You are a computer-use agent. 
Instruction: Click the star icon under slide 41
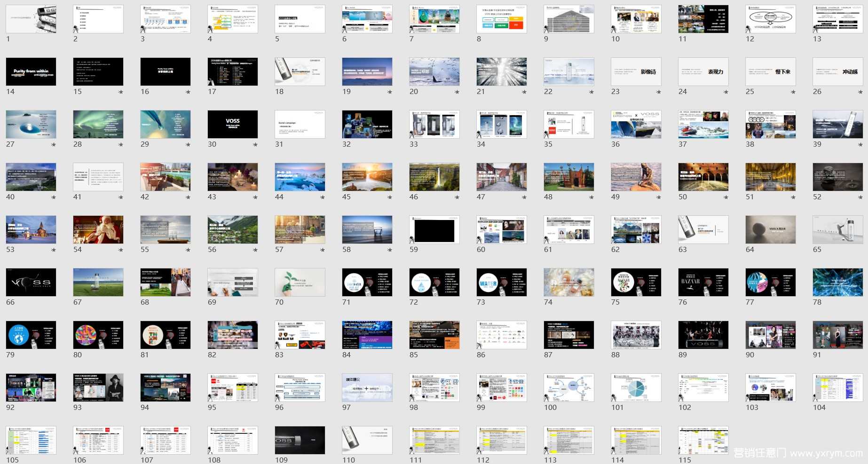point(121,197)
